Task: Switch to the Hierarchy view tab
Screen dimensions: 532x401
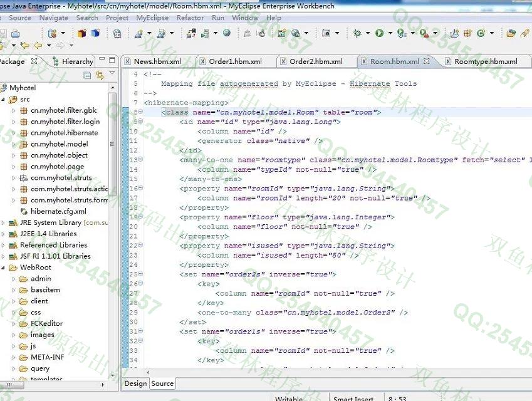Action: point(72,61)
